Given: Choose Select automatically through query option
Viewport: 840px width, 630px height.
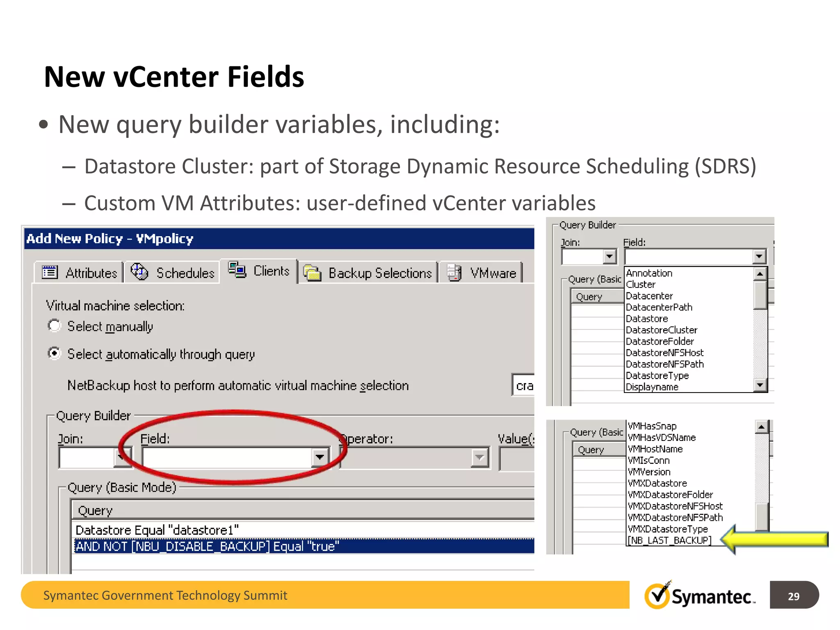Looking at the screenshot, I should tap(54, 354).
